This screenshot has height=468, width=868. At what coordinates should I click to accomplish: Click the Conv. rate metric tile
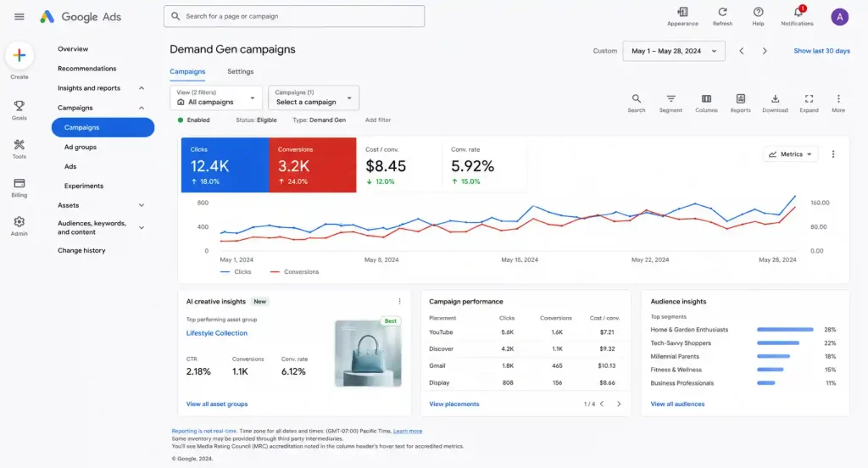(485, 165)
